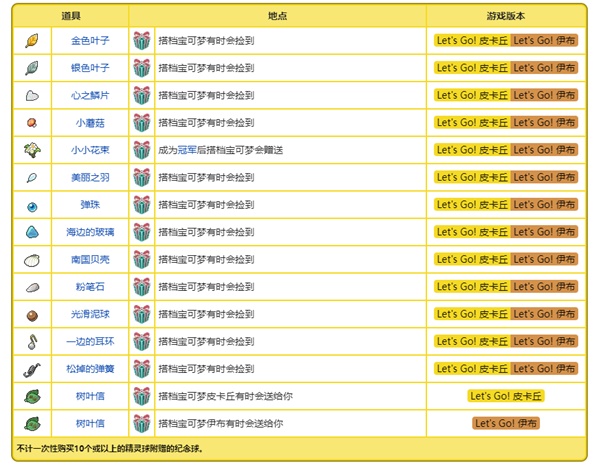
Task: Open the 弹珠 item link
Action: [90, 205]
